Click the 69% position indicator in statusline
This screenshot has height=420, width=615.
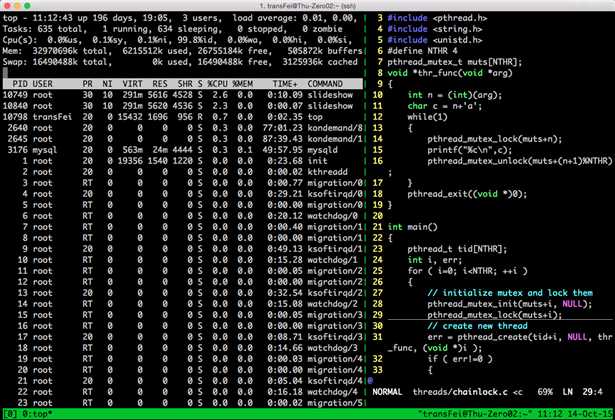[545, 392]
